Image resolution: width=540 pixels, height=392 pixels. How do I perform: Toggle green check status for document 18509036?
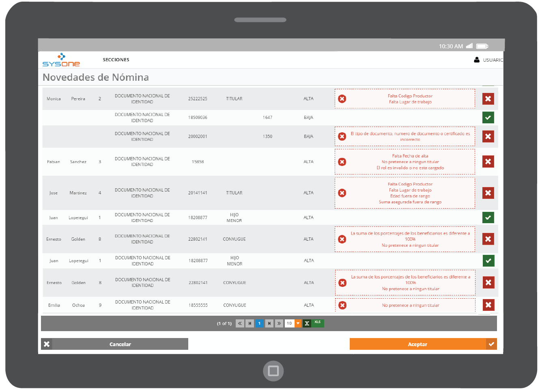coord(488,118)
